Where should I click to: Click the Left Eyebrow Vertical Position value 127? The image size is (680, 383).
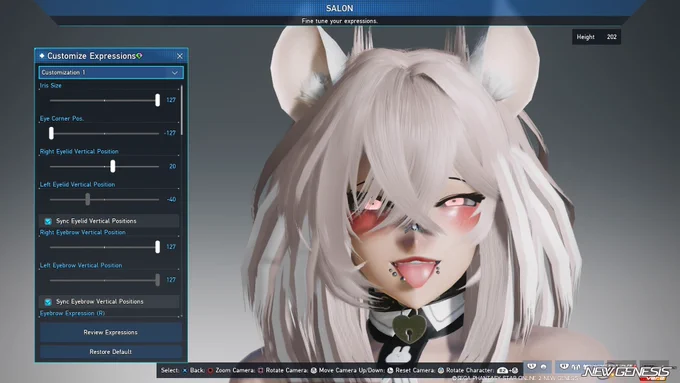tap(171, 280)
